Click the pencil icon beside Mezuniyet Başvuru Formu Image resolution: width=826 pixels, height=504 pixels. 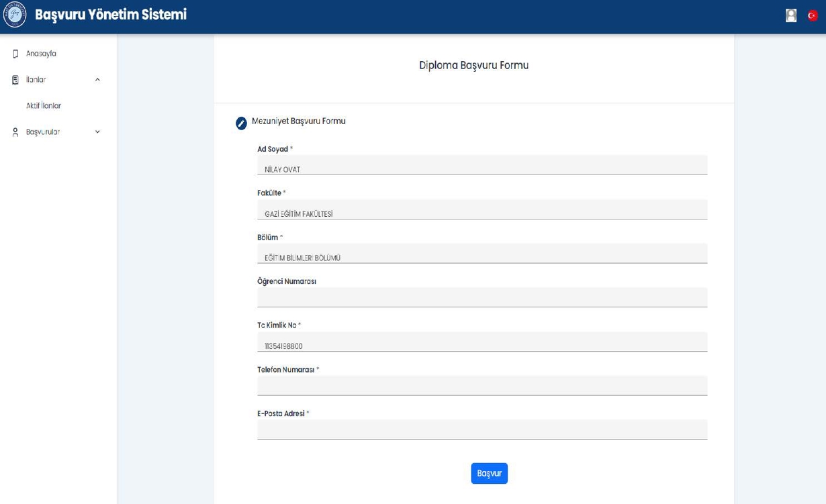tap(241, 123)
